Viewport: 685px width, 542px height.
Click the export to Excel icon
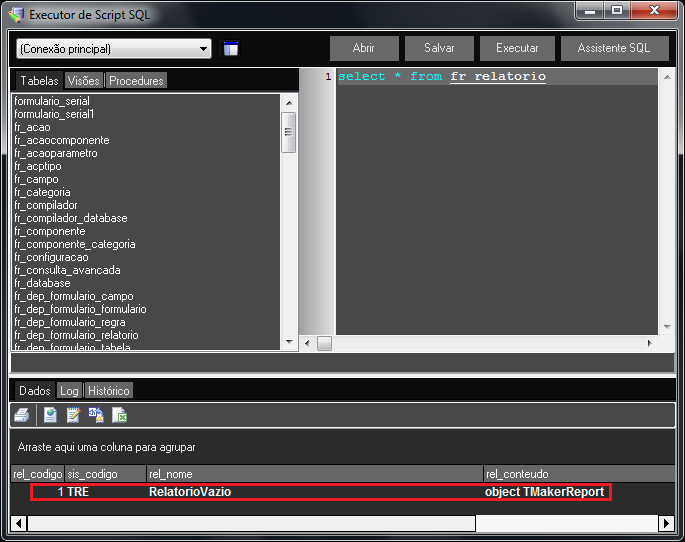[x=119, y=415]
